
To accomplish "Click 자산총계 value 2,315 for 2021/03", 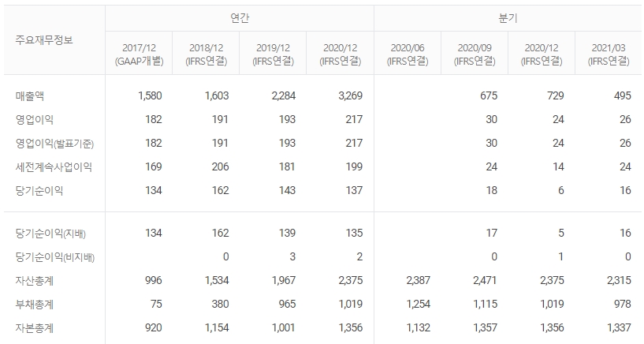I will click(x=619, y=280).
